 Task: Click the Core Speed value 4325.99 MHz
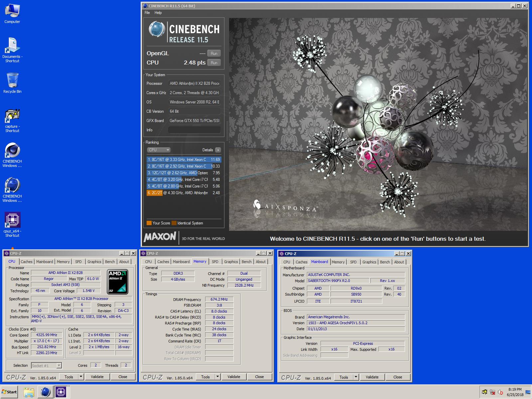[47, 335]
